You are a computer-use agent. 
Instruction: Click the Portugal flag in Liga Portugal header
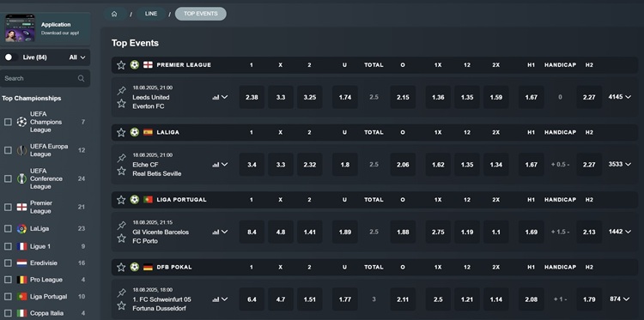148,200
